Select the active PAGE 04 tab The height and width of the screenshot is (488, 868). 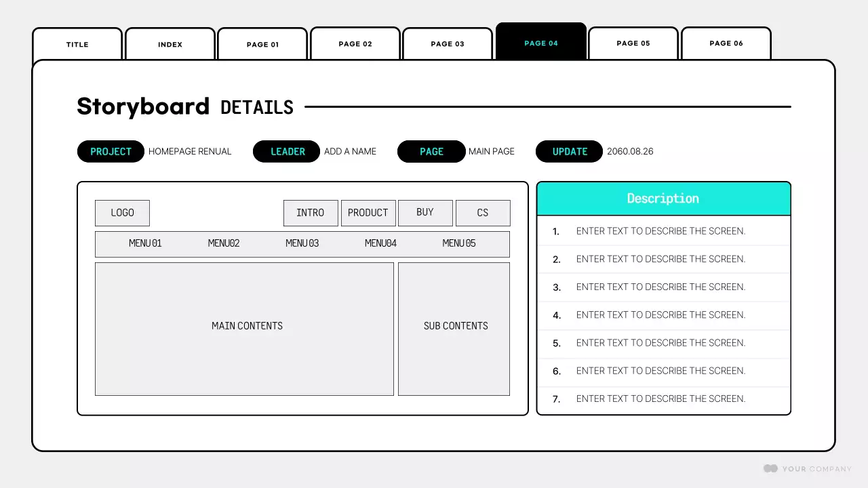pos(540,42)
